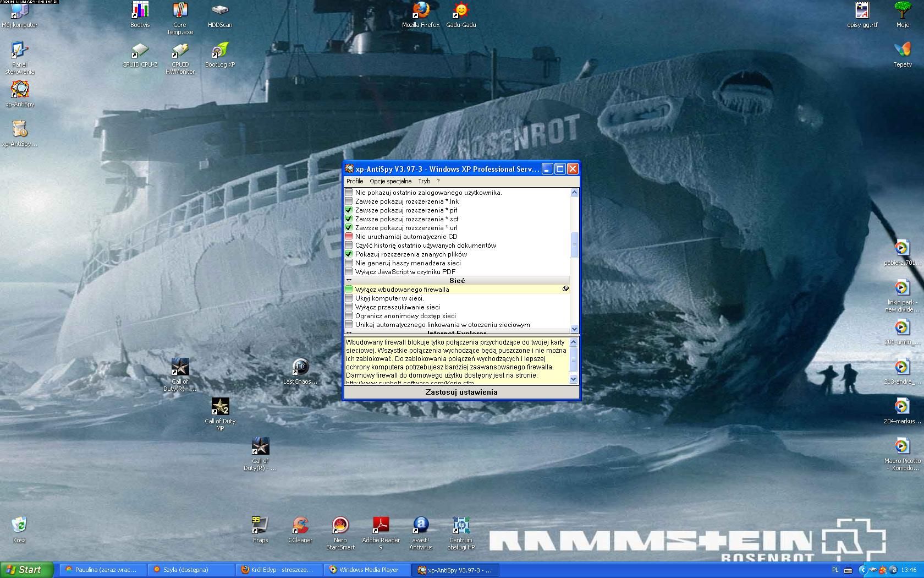The height and width of the screenshot is (578, 924).
Task: Uncheck 'Pokazuj rozszerzenia znanych plików'
Action: [349, 254]
